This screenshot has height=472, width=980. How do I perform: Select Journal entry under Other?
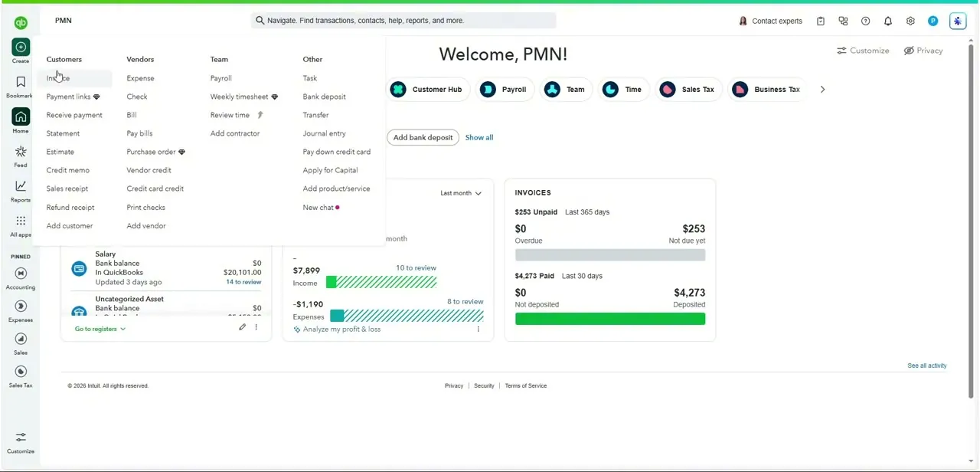coord(324,133)
